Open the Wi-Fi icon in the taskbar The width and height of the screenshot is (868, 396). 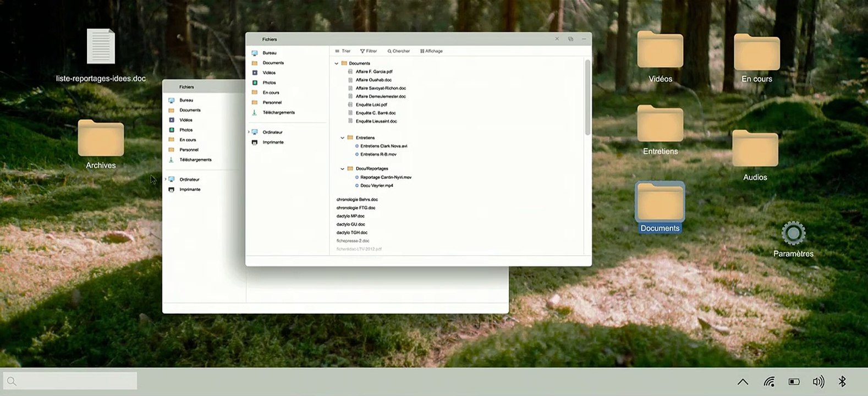pyautogui.click(x=769, y=382)
